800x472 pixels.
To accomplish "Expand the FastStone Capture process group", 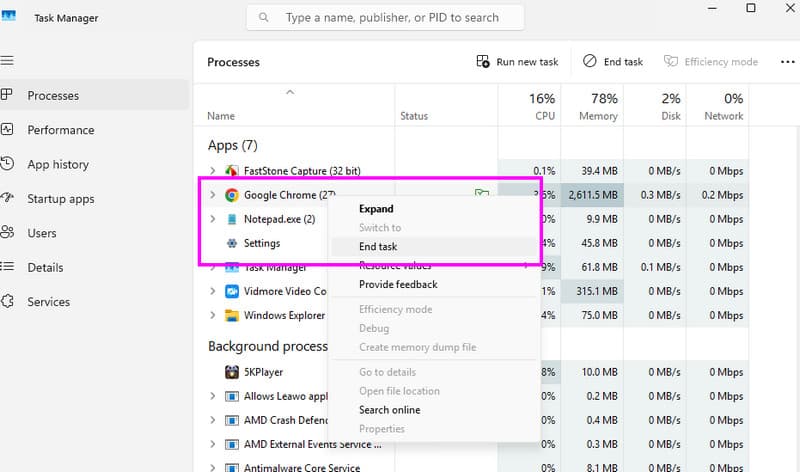I will pos(212,171).
